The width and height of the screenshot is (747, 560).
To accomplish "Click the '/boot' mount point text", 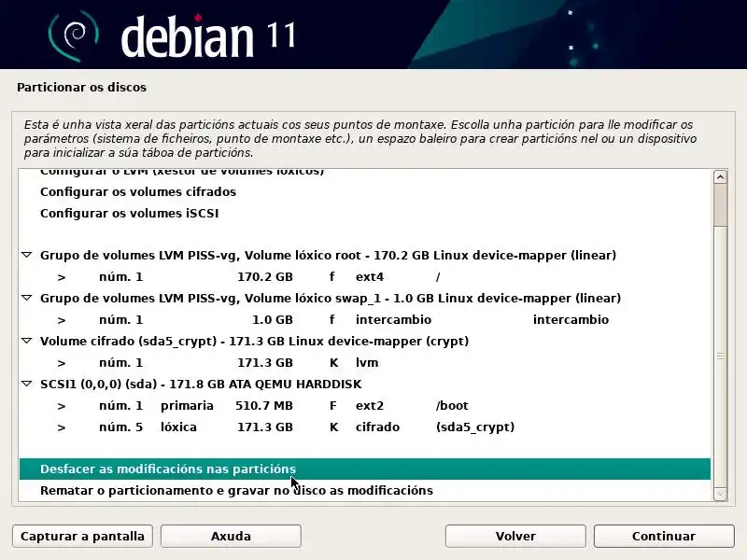I will (452, 406).
